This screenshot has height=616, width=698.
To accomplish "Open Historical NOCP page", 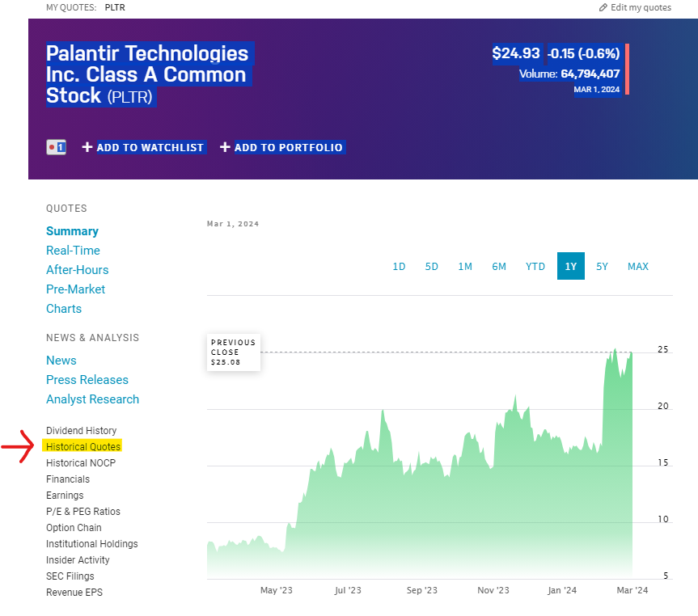I will [81, 463].
